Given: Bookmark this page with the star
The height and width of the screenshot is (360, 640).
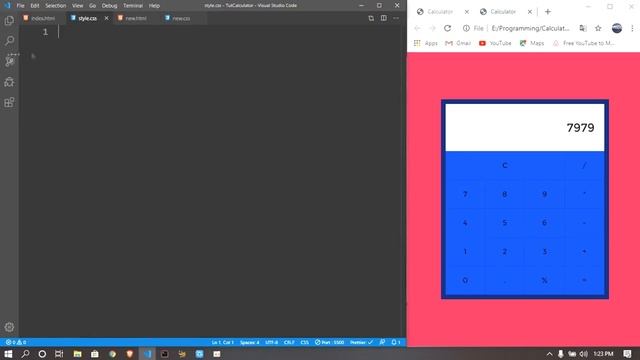Looking at the screenshot, I should pyautogui.click(x=598, y=28).
